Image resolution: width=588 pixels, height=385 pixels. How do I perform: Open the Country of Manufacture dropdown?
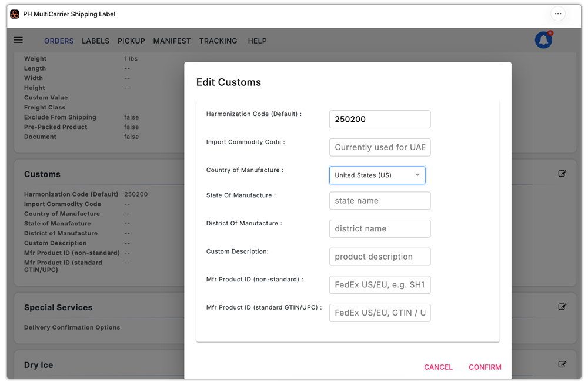tap(377, 175)
